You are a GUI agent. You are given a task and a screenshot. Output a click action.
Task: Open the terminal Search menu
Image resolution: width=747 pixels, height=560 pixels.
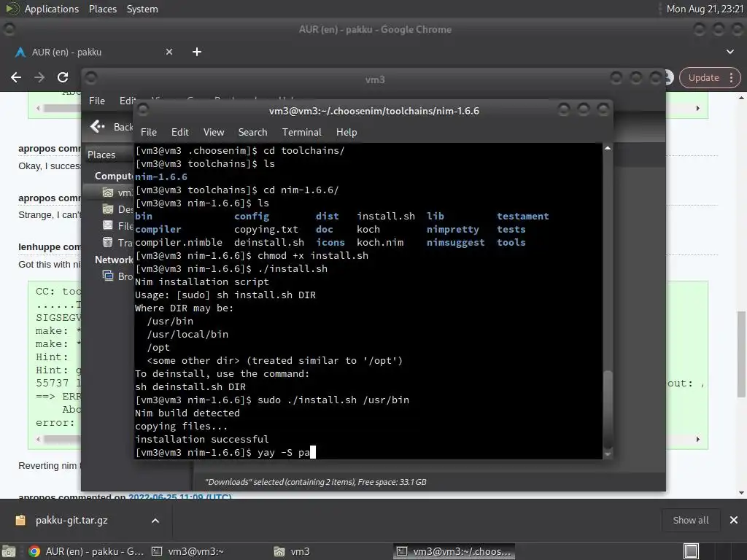tap(252, 133)
